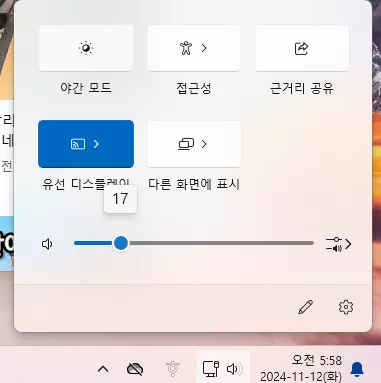
Task: Click the night light sun icon
Action: pos(86,48)
